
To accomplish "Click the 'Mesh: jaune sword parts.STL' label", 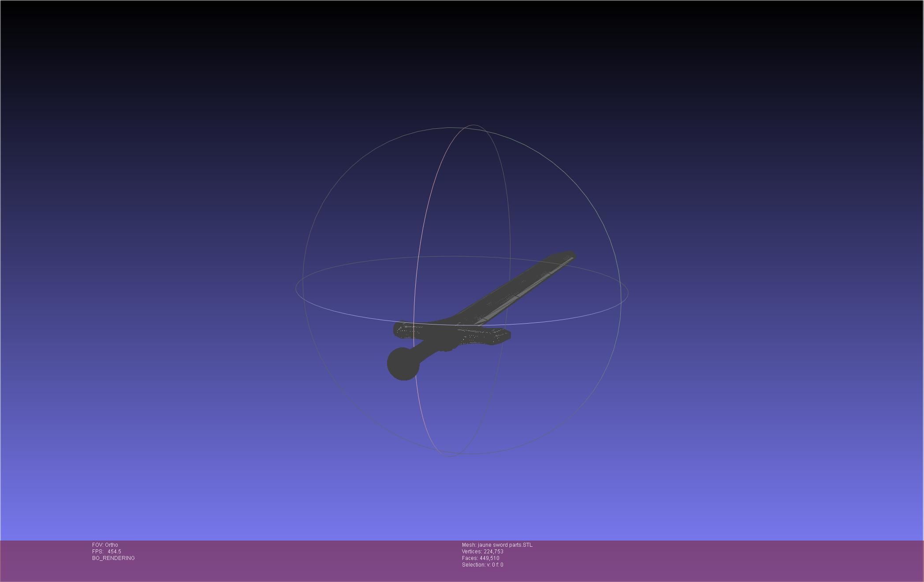I will click(497, 545).
